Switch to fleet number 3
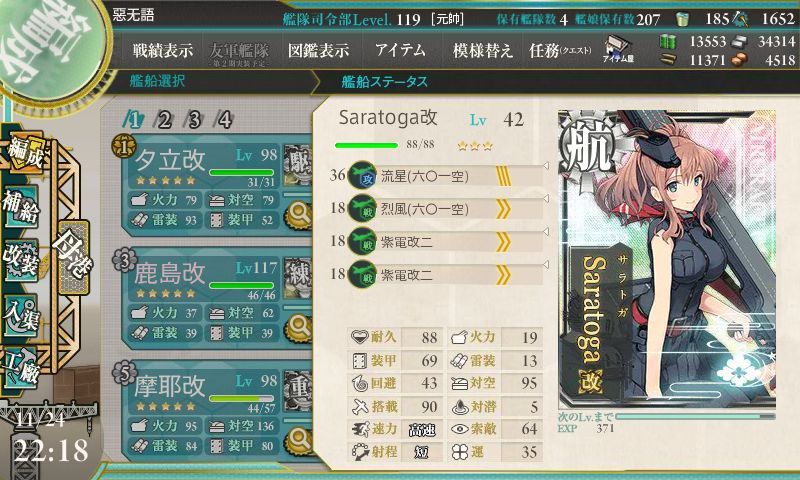Screen dimensions: 800x480 195,120
